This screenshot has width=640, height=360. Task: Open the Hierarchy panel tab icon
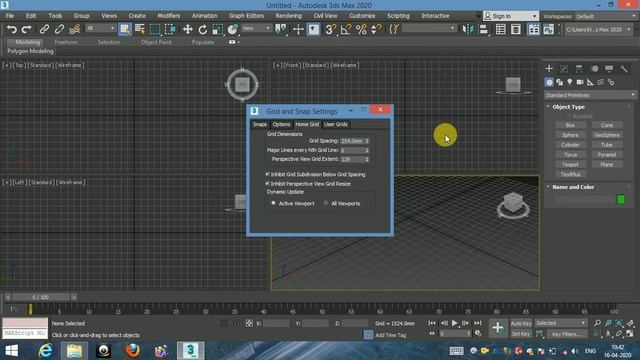coord(579,69)
